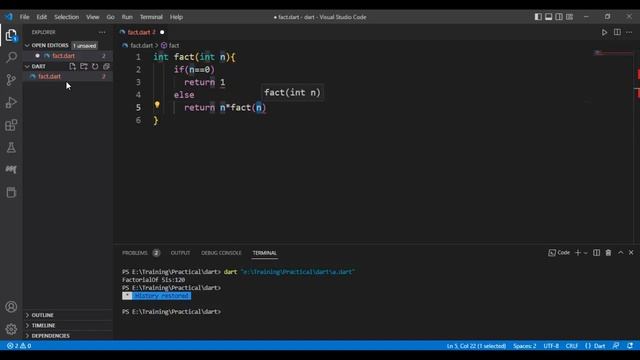This screenshot has height=360, width=640.
Task: Click the Ln 5, Col 22 status entry
Action: click(476, 346)
